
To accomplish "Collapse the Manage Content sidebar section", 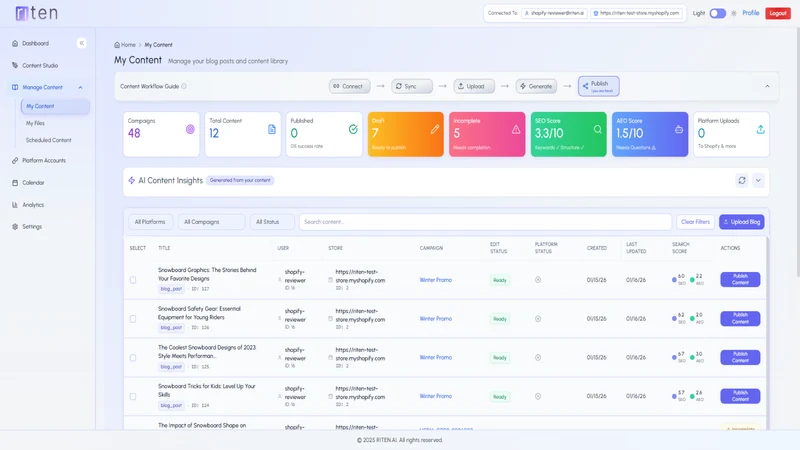I will (x=80, y=88).
